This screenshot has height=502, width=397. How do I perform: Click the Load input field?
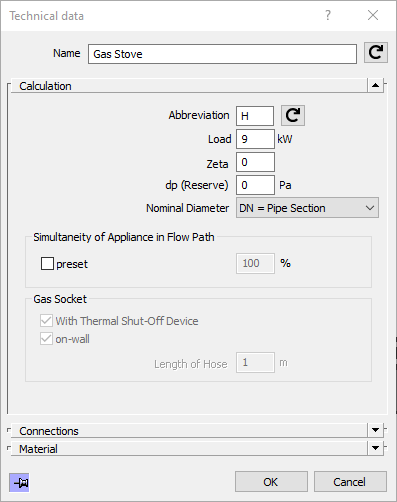tap(255, 139)
